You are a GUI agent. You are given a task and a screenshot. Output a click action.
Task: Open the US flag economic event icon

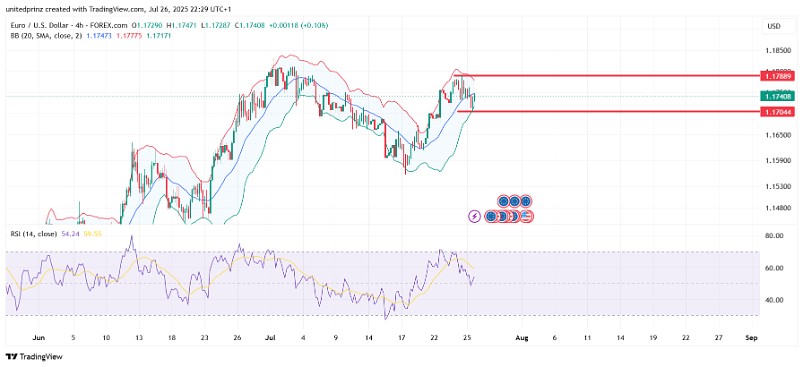(527, 217)
